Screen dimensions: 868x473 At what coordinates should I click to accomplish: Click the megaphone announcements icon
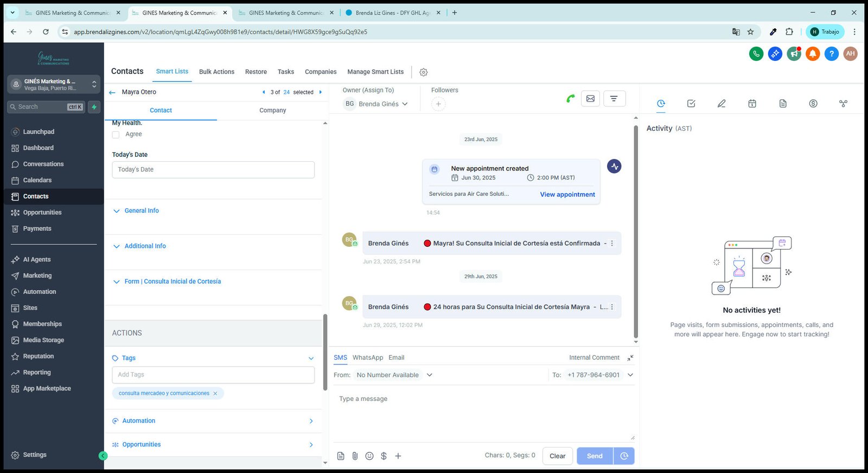point(794,54)
